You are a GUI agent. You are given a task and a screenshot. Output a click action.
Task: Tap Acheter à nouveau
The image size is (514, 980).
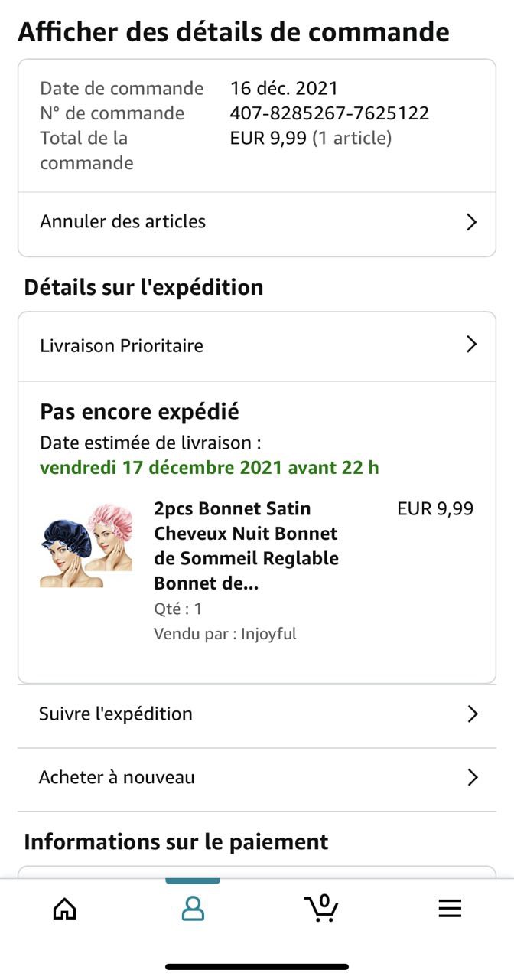116,778
